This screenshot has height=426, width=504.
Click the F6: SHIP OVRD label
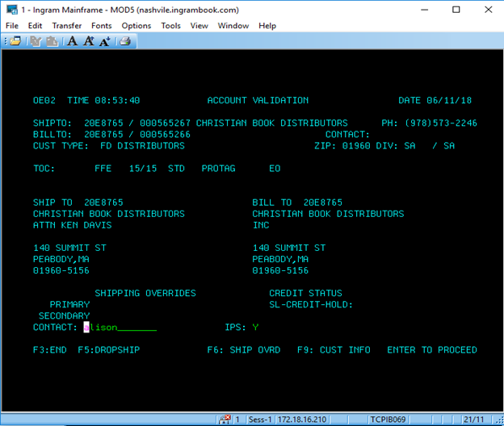[244, 350]
